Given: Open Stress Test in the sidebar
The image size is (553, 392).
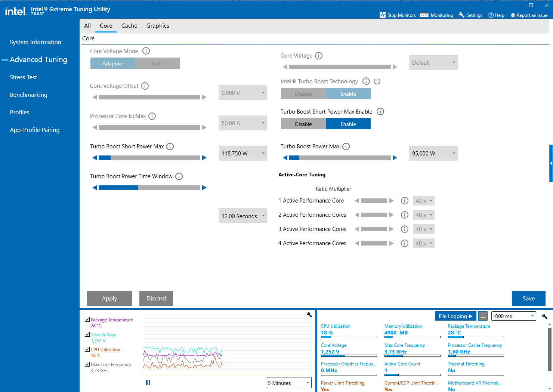Looking at the screenshot, I should [x=24, y=77].
